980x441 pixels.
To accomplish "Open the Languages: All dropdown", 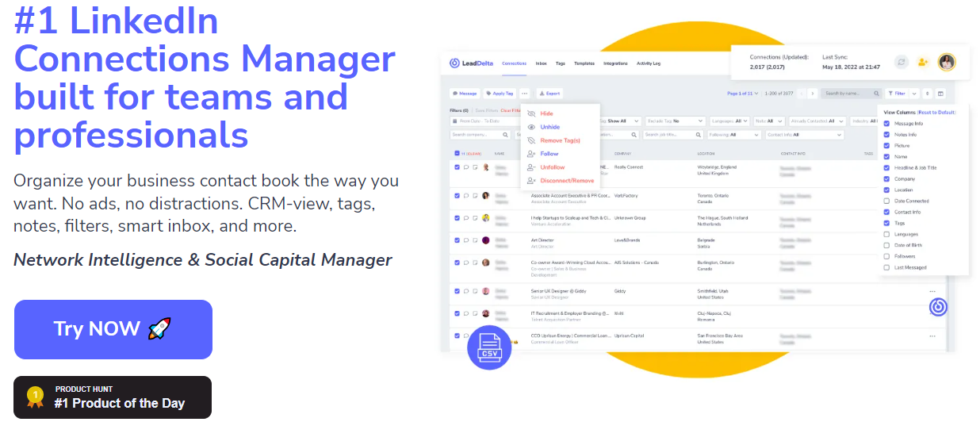I will pos(729,121).
